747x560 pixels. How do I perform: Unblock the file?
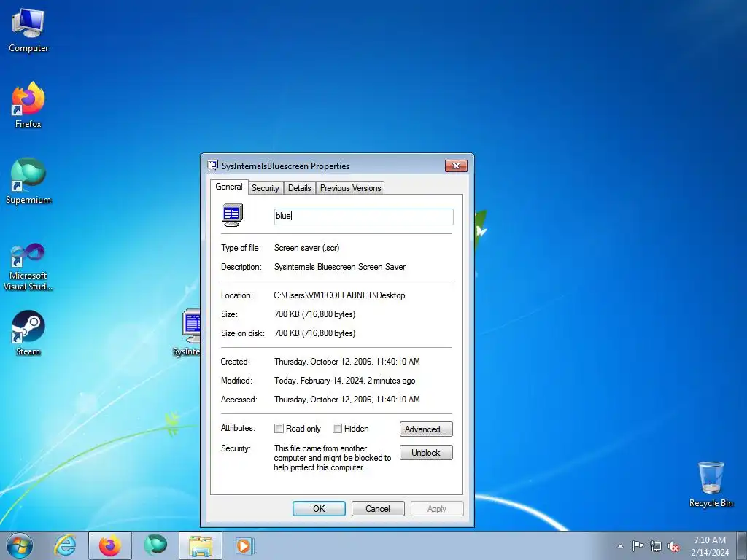coord(426,452)
